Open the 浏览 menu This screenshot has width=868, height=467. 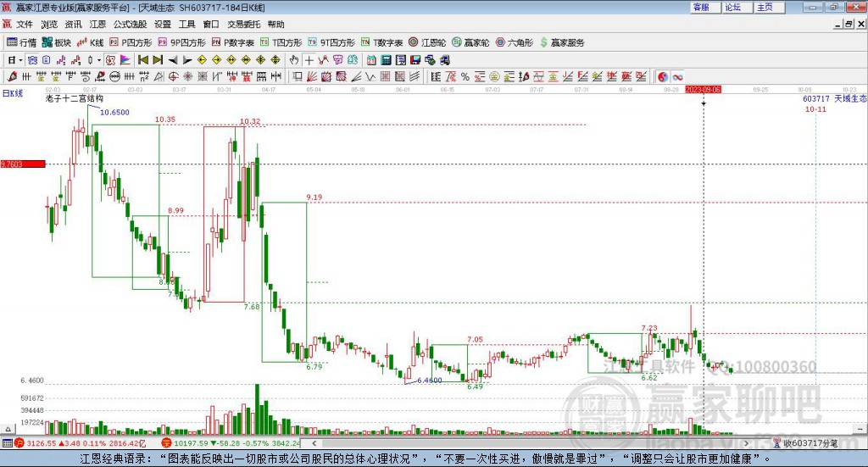click(48, 25)
